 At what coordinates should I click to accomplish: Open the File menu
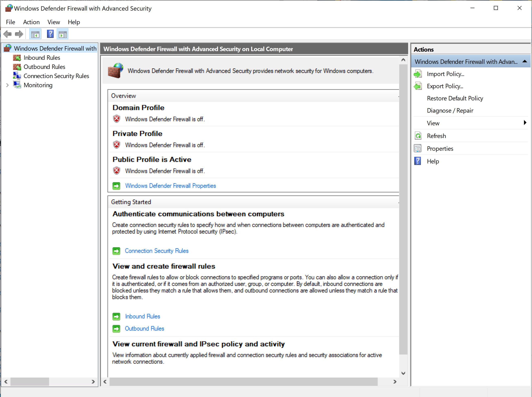[x=10, y=22]
